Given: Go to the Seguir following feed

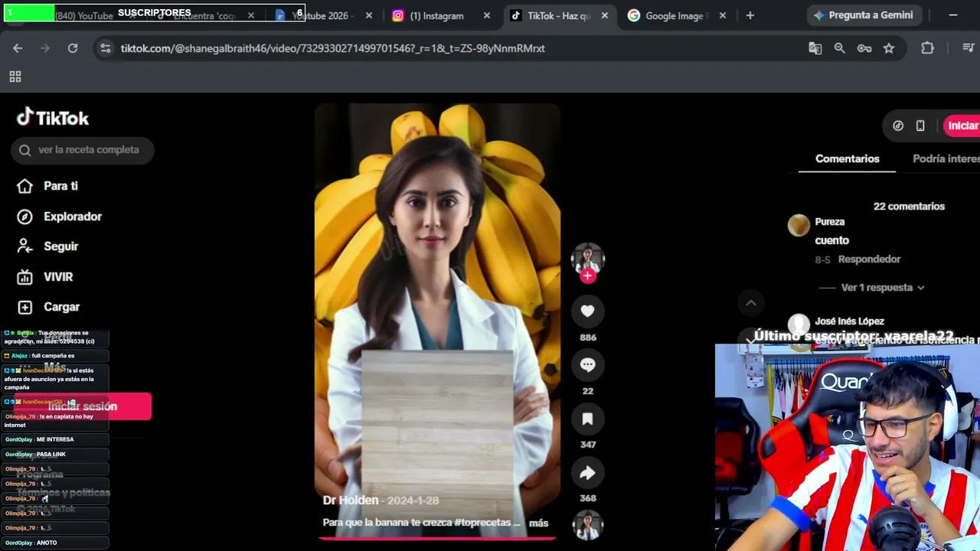Looking at the screenshot, I should (x=48, y=246).
